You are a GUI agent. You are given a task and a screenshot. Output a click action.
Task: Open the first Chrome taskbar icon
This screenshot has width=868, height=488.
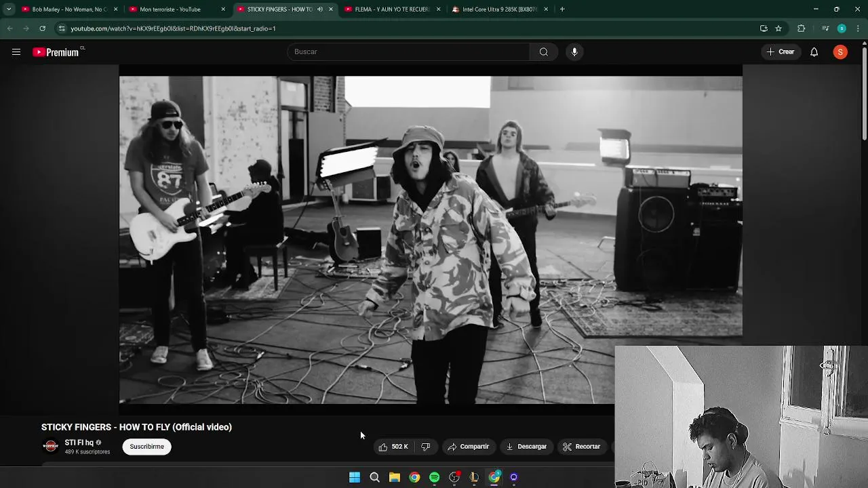414,477
